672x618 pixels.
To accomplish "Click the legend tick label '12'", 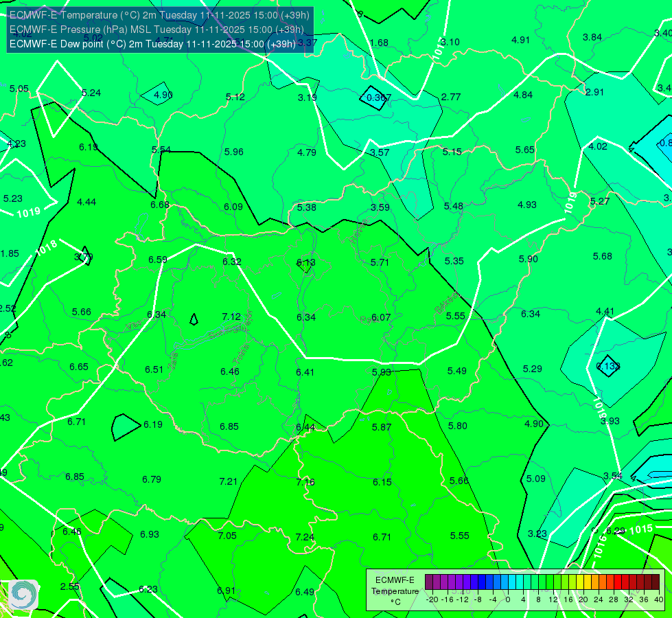I will [553, 599].
